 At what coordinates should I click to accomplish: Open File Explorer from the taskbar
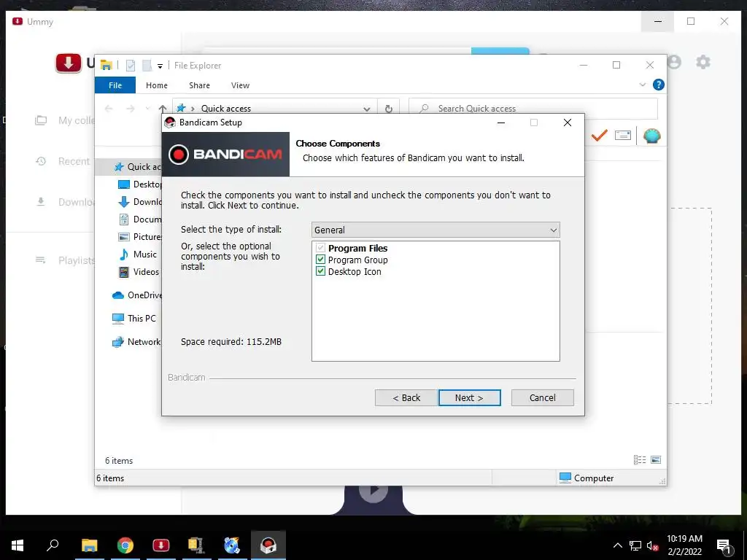[89, 545]
